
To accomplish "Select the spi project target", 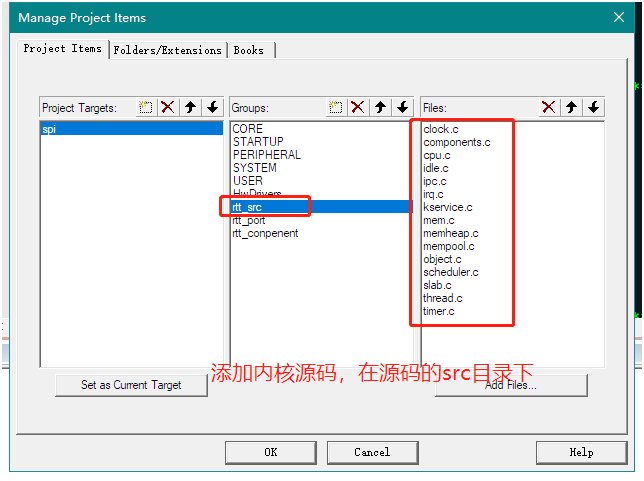I will [132, 129].
